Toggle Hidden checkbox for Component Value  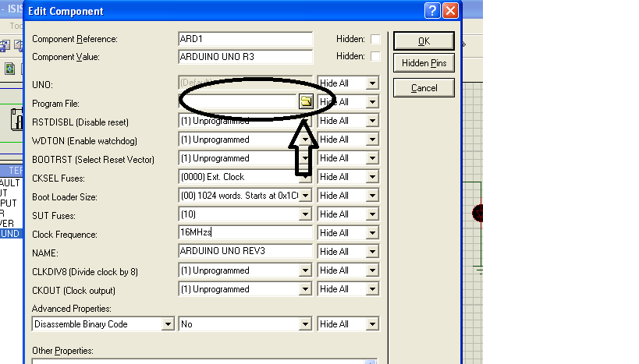pos(375,56)
